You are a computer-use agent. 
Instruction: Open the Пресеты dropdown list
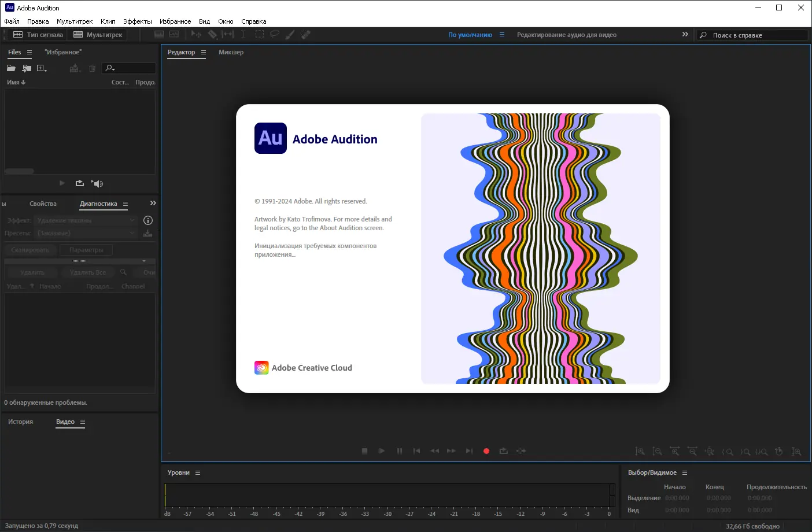(85, 233)
